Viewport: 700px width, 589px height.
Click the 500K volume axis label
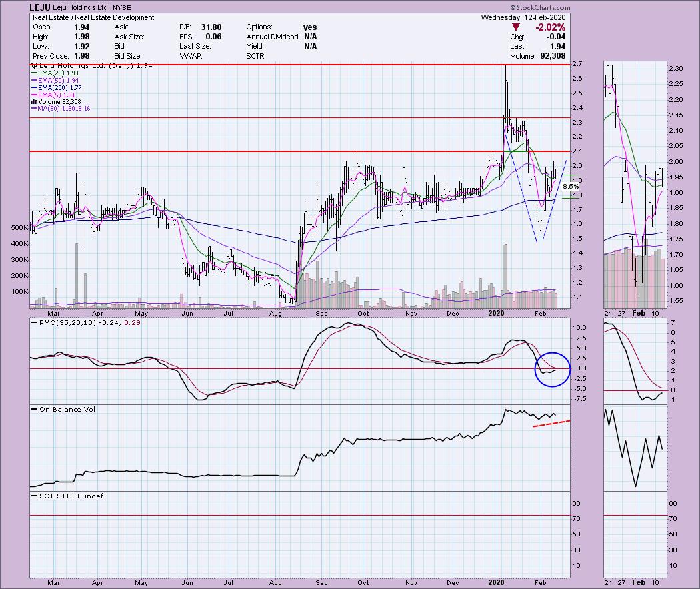(x=19, y=228)
